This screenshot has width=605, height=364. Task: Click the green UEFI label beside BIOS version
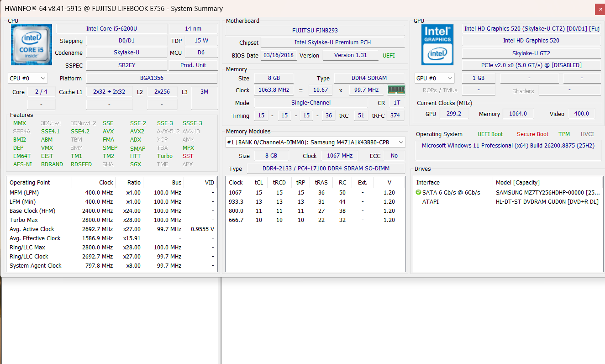pyautogui.click(x=389, y=56)
